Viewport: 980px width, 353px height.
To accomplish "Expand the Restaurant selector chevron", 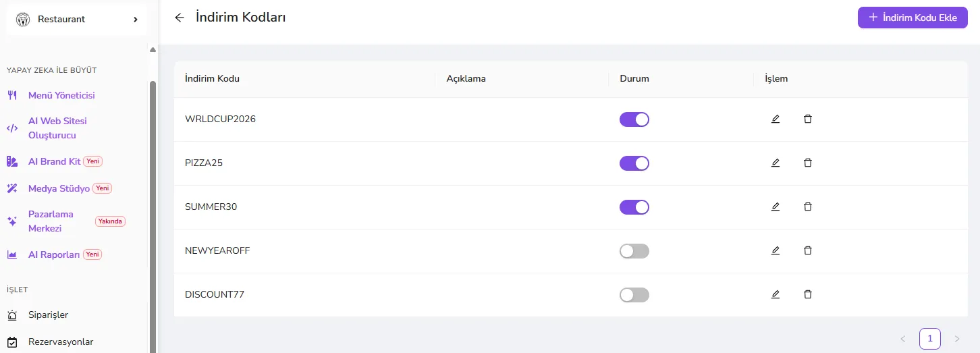I will click(x=136, y=20).
